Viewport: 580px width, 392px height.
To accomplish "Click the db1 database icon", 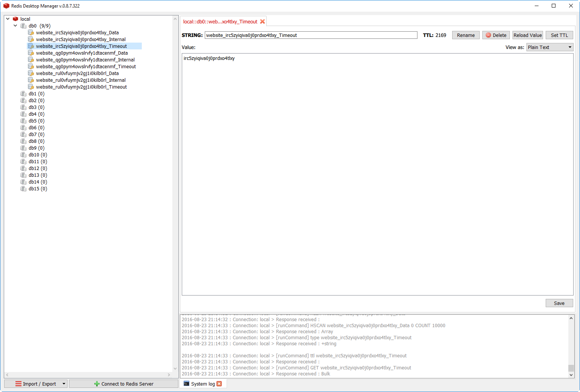I will (x=23, y=93).
